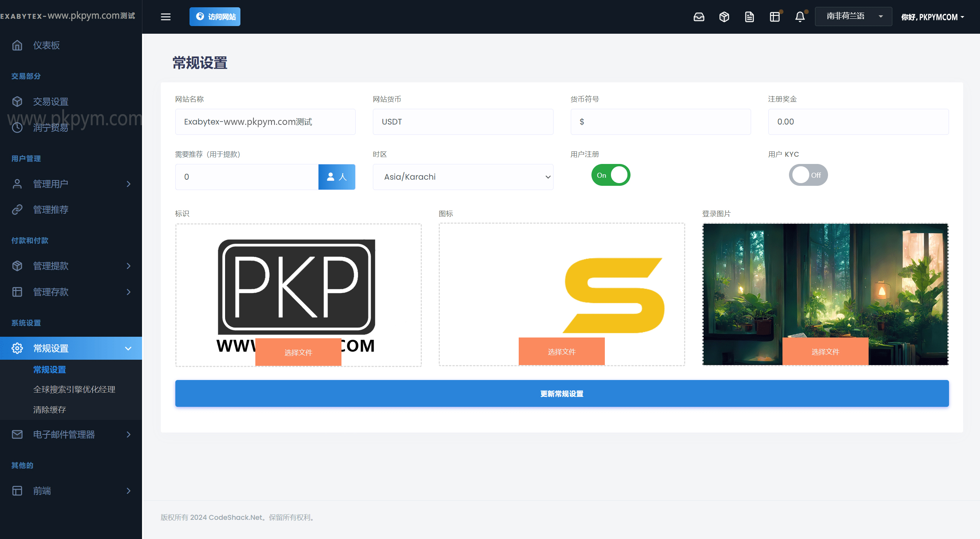
Task: Click the blue person 人 addon button
Action: pyautogui.click(x=337, y=177)
